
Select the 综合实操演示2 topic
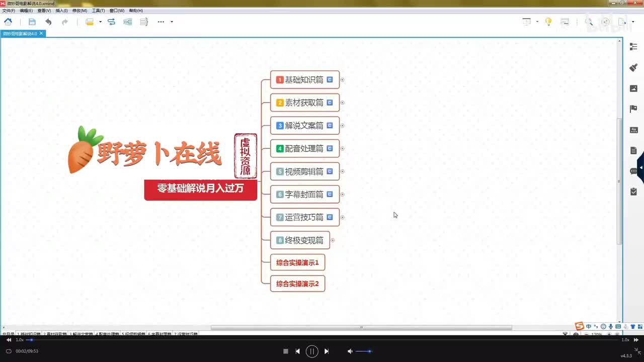[297, 284]
